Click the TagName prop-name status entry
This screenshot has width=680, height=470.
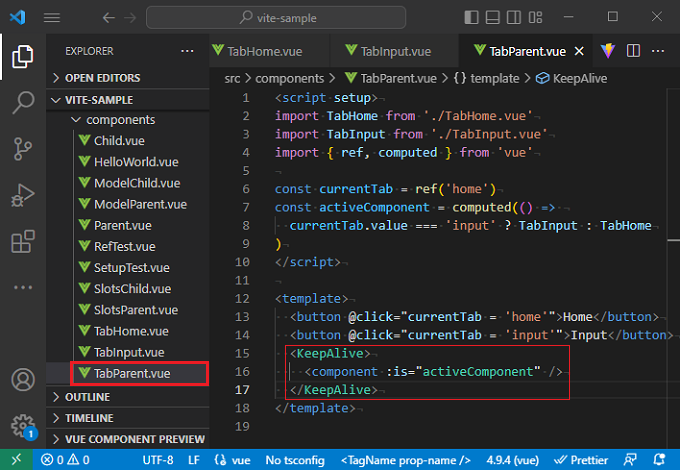pos(406,460)
